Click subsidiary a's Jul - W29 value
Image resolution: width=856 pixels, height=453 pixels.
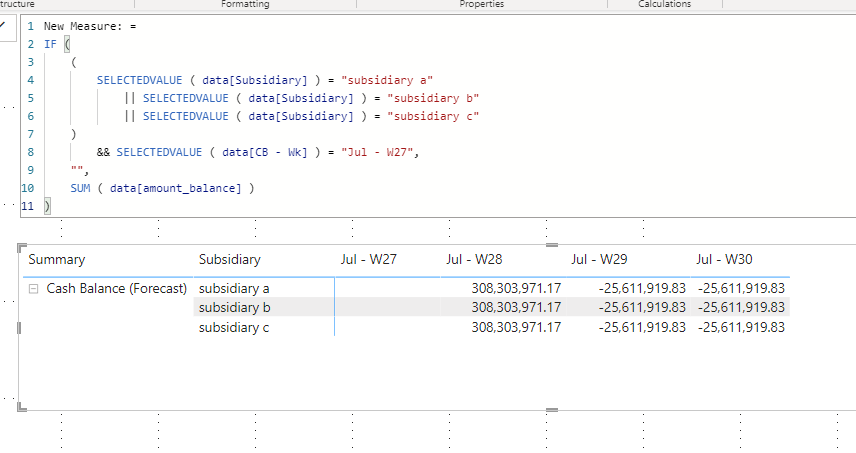point(642,288)
